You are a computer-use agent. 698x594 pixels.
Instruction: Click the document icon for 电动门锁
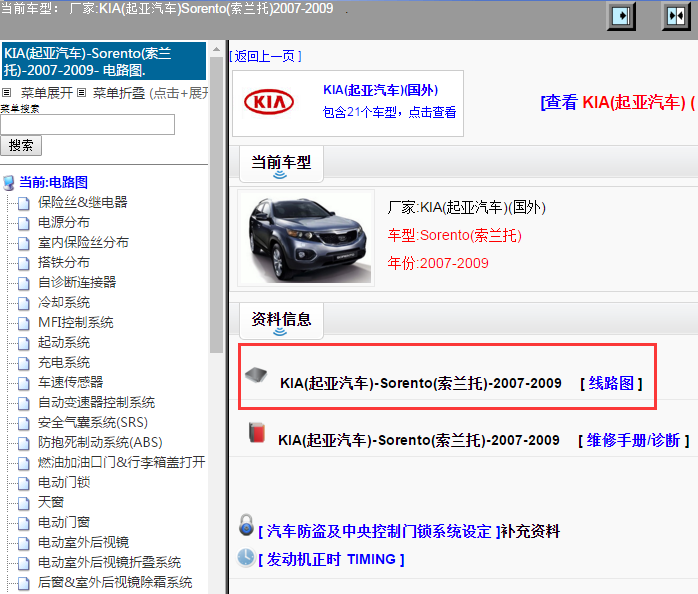(x=24, y=483)
